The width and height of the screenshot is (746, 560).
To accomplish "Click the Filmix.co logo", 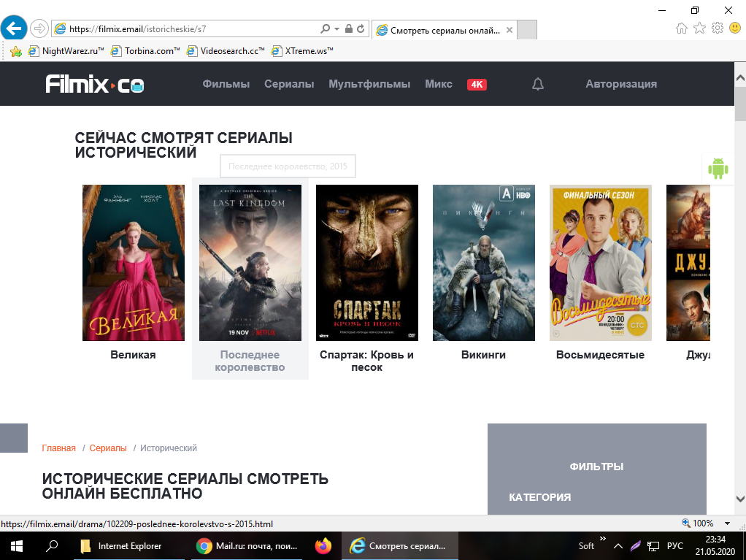I will pyautogui.click(x=95, y=85).
